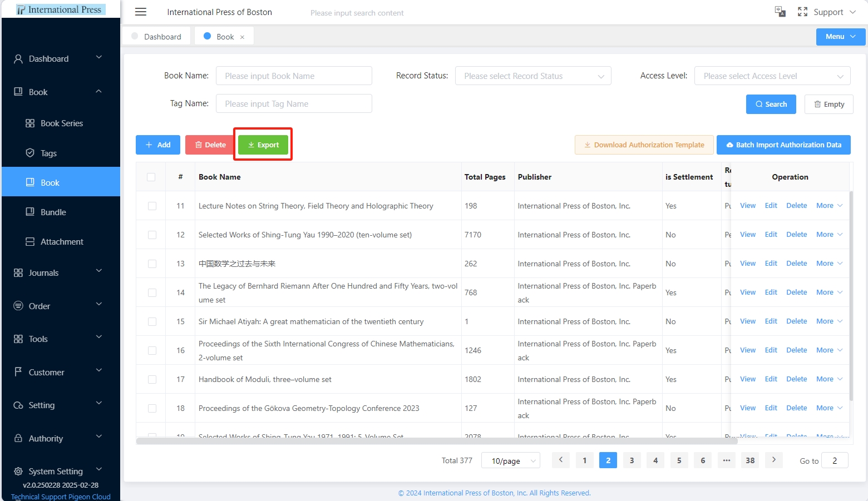Click the International Press logo
868x501 pixels.
[60, 9]
